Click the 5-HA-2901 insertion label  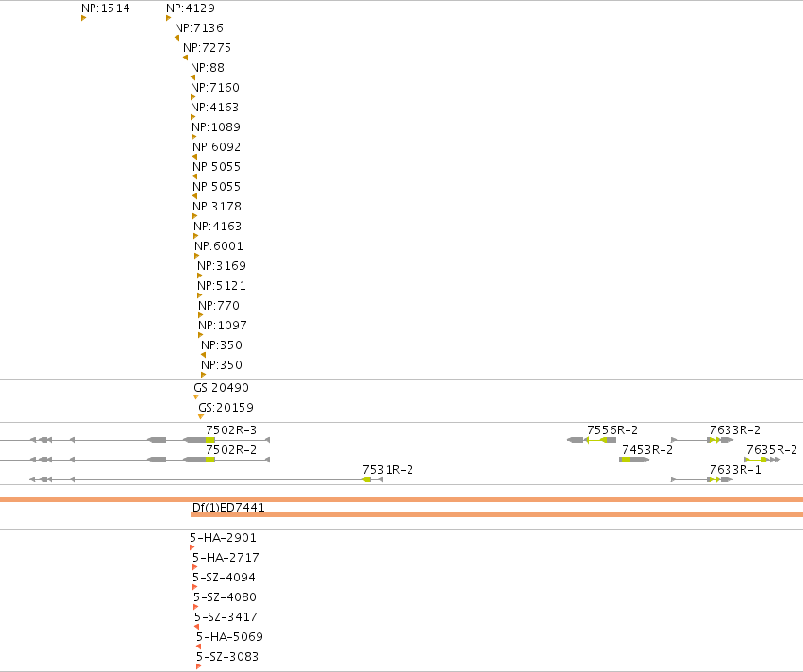(223, 538)
